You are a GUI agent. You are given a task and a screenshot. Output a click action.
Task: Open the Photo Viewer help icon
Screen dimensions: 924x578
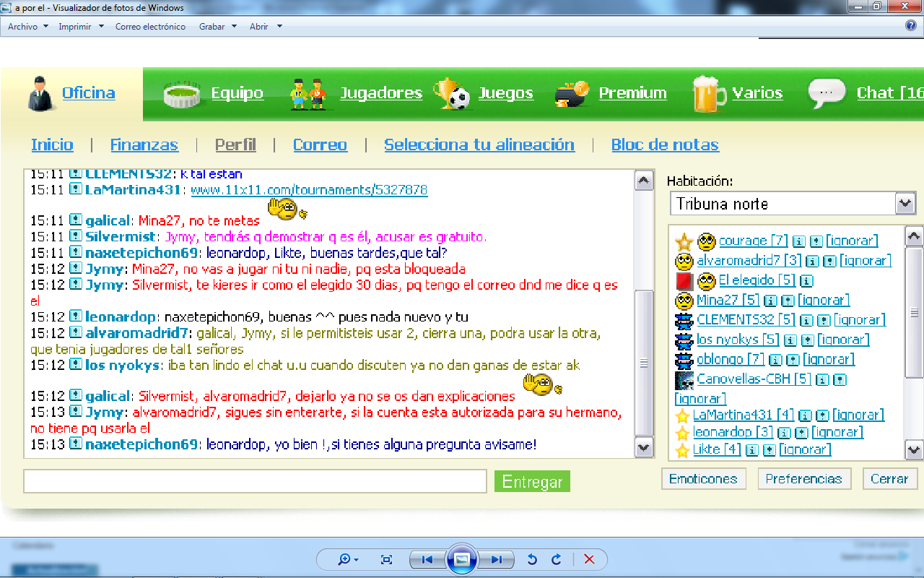click(x=911, y=26)
